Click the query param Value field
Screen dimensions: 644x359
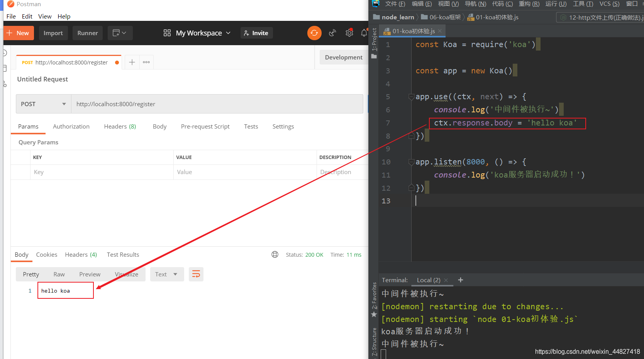245,172
